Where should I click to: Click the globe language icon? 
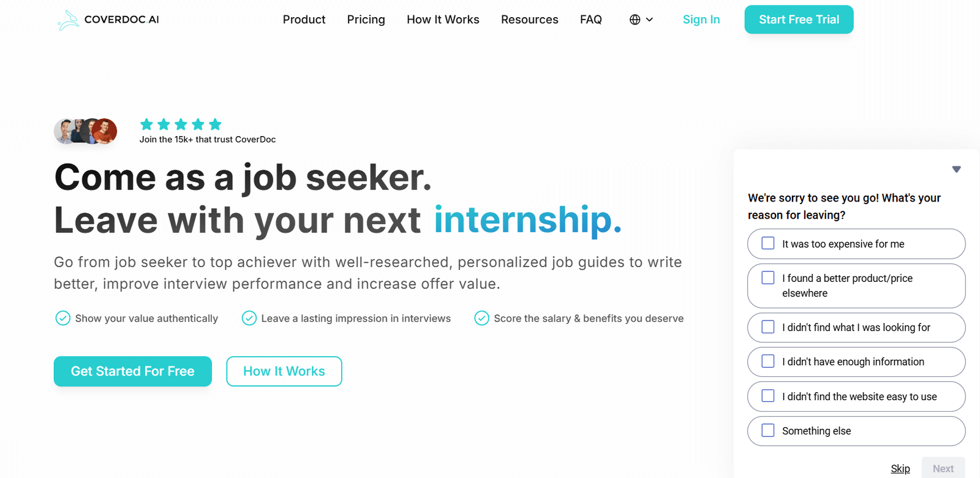click(635, 20)
